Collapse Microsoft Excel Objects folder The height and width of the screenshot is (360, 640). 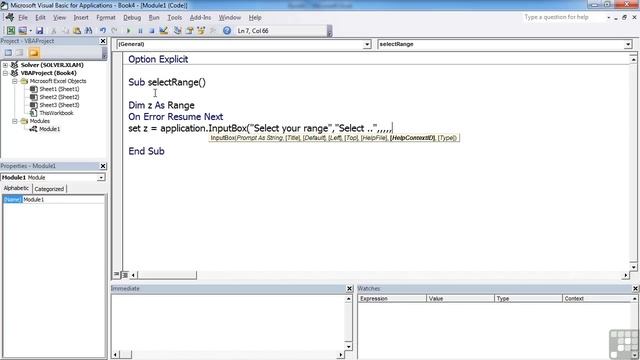(x=15, y=81)
